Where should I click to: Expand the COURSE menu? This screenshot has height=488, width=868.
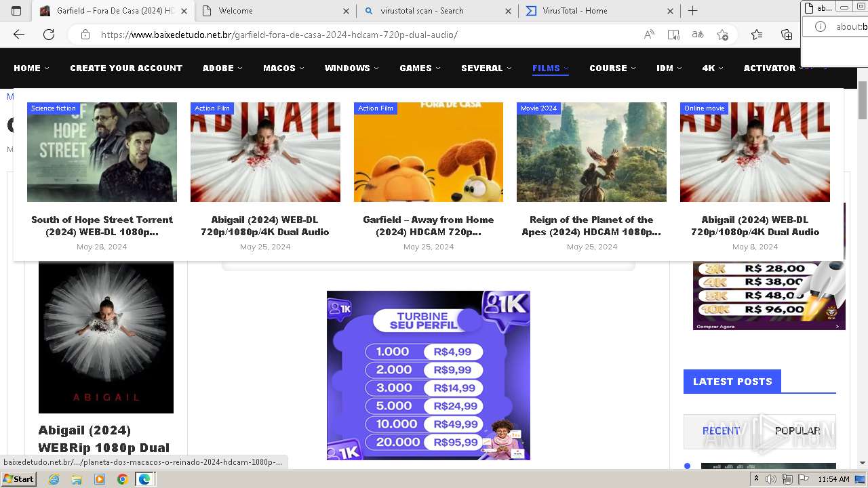click(x=612, y=68)
